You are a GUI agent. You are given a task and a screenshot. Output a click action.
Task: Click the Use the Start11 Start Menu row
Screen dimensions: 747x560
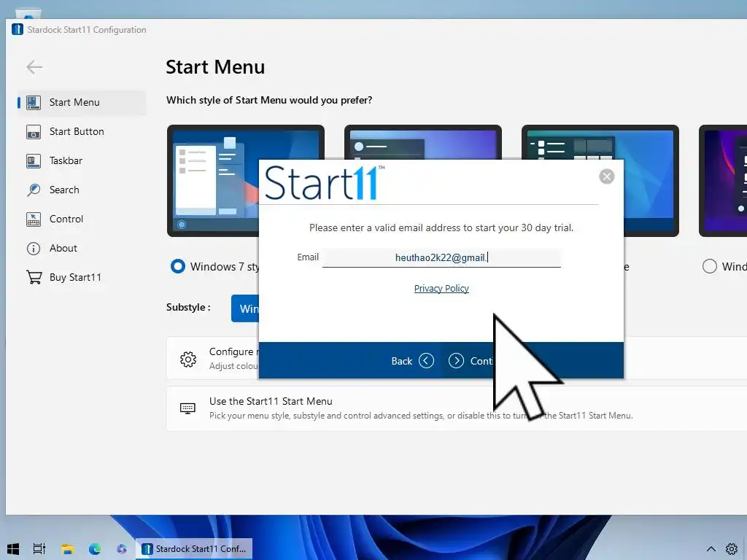457,408
